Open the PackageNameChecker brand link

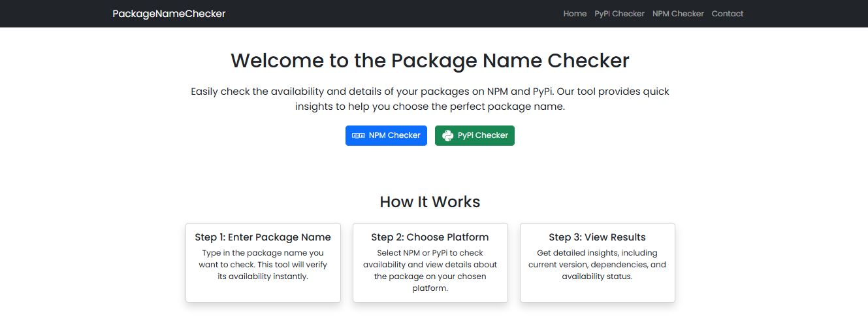pos(169,14)
